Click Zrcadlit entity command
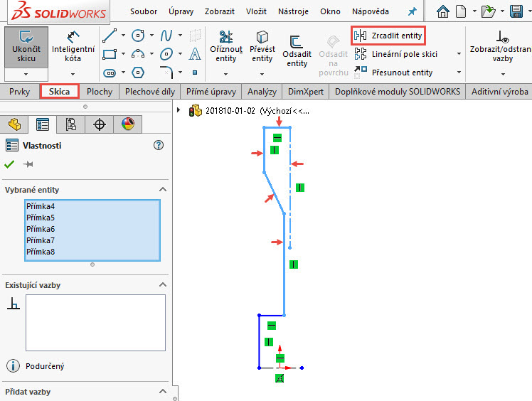 pos(388,36)
